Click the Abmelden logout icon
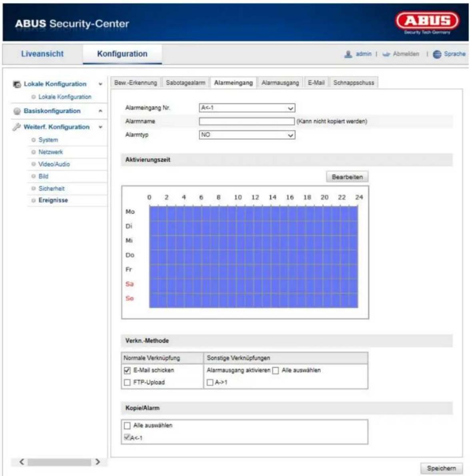 (x=386, y=54)
